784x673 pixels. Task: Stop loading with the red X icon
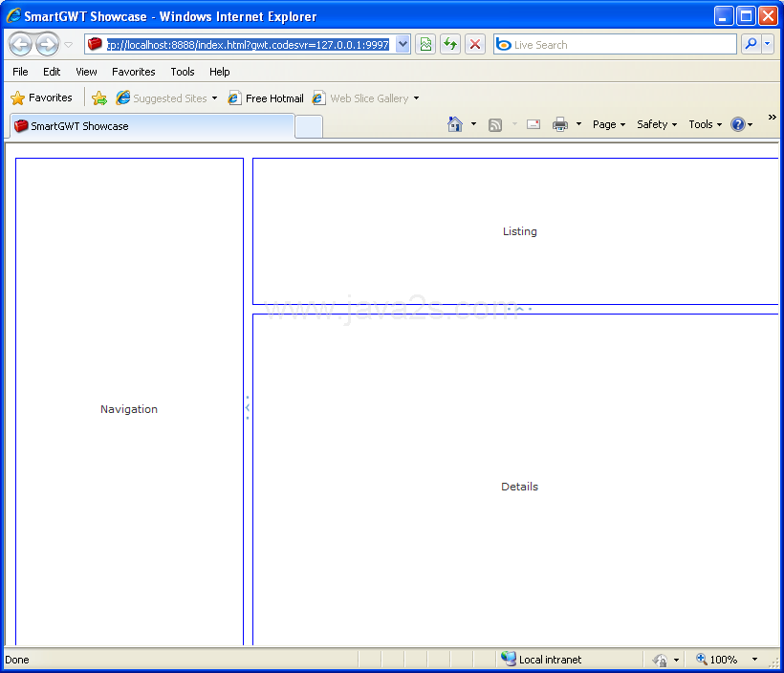475,45
